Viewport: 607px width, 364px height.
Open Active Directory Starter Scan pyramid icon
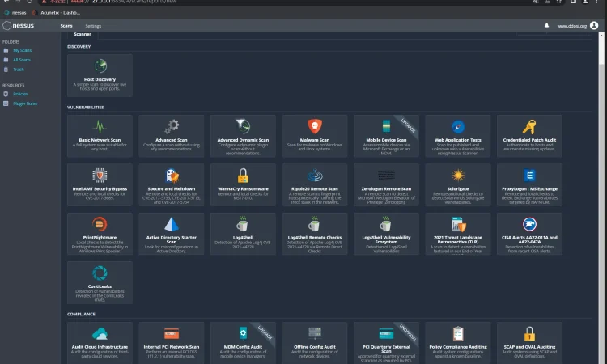172,224
